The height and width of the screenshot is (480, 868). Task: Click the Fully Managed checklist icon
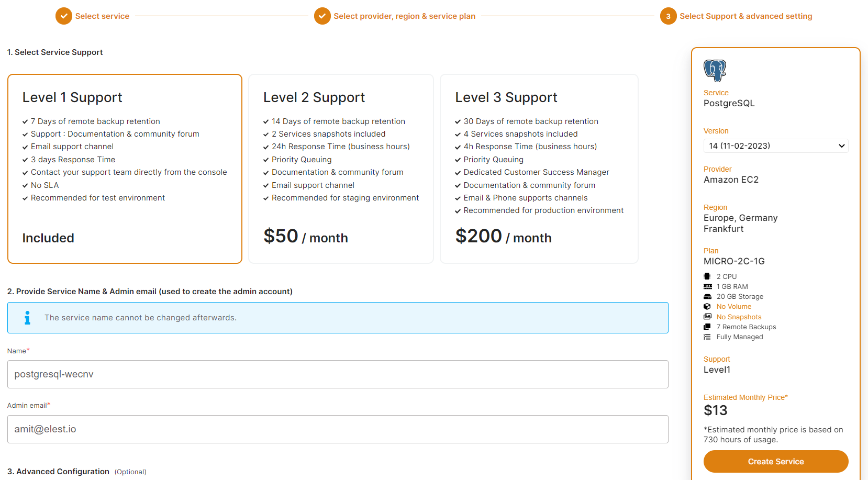point(707,337)
